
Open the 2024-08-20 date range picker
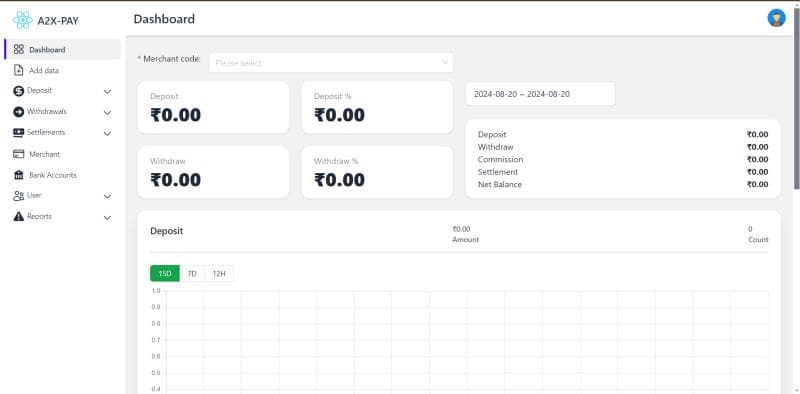(x=540, y=94)
